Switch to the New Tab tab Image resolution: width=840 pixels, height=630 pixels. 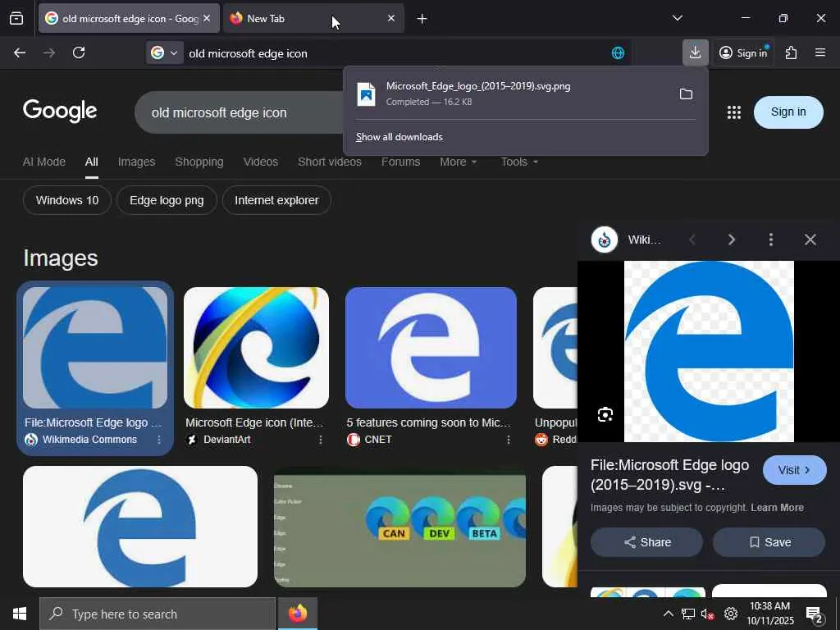coord(313,18)
